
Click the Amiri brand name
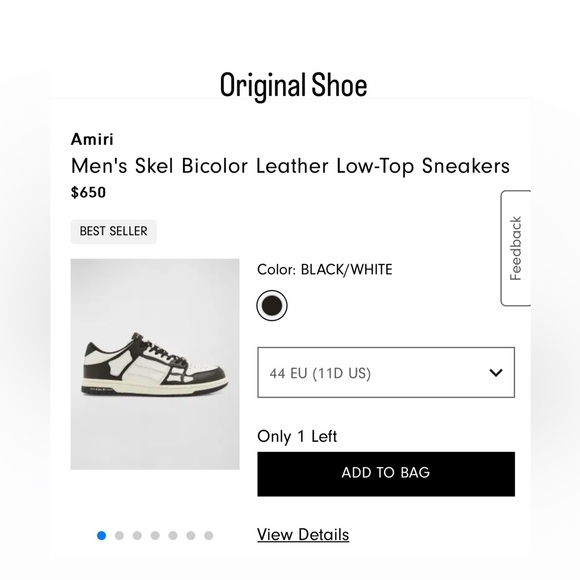click(x=92, y=139)
